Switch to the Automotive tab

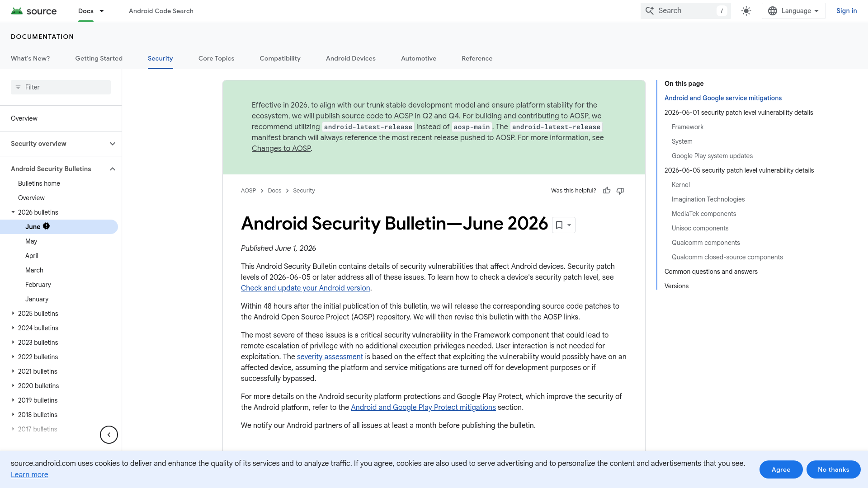(419, 58)
